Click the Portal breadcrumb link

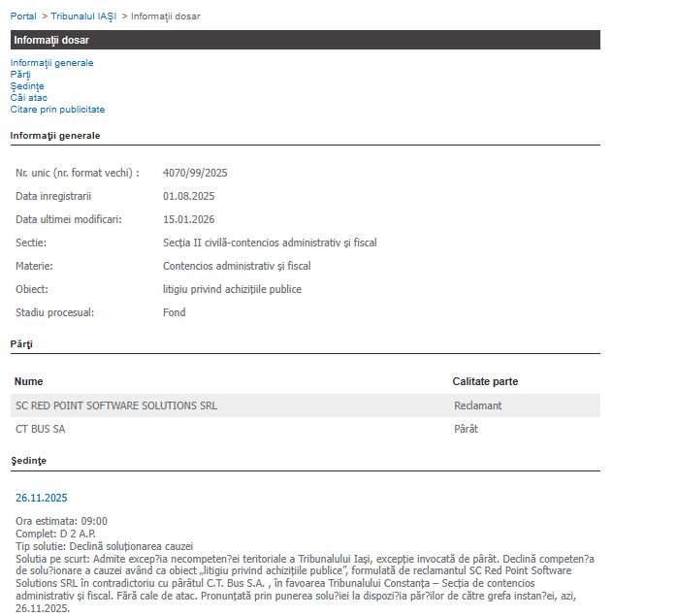point(23,16)
